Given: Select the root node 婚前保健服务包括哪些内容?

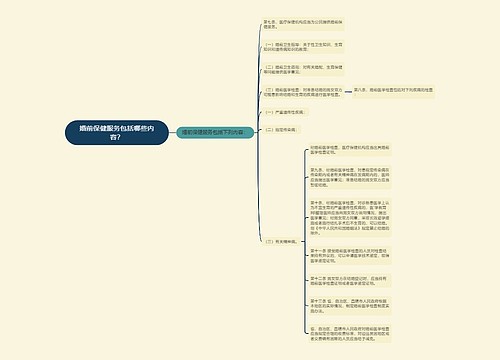Looking at the screenshot, I should coord(117,132).
